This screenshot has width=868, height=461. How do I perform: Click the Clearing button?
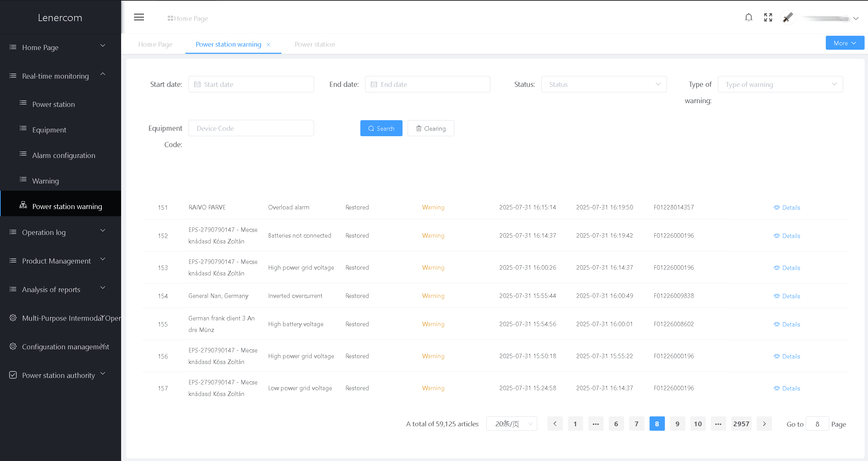(430, 128)
